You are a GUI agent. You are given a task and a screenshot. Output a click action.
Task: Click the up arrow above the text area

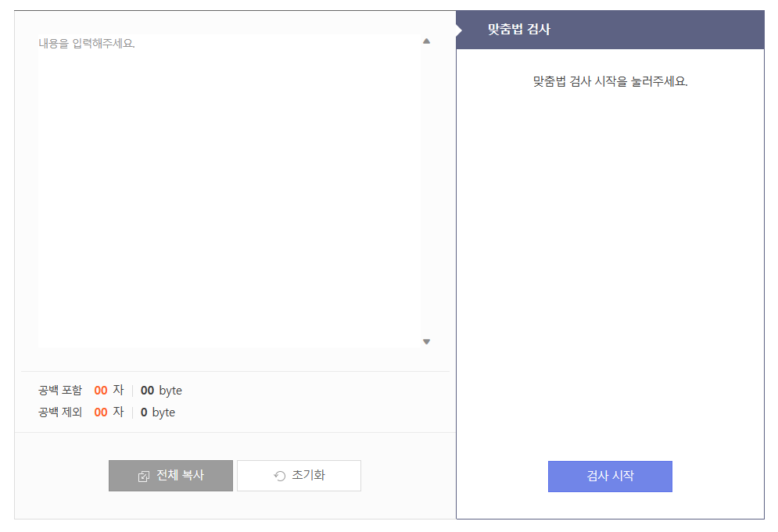(426, 40)
